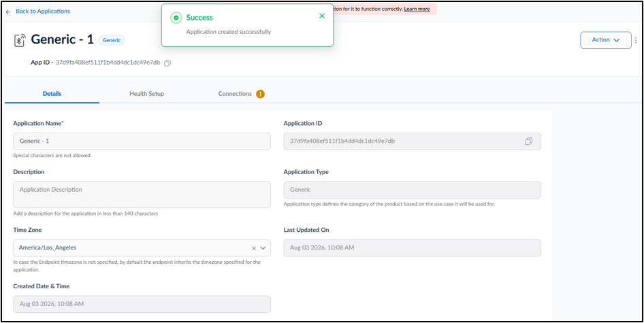Click the 'Special characters are not allowed' hint

tap(52, 156)
